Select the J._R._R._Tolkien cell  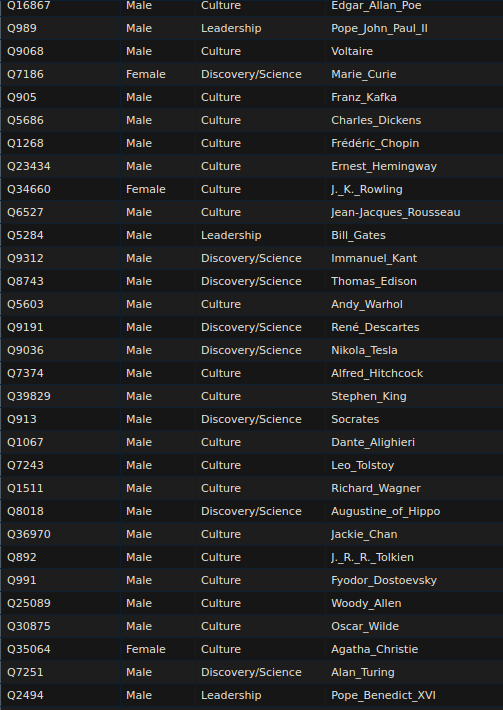click(x=414, y=557)
